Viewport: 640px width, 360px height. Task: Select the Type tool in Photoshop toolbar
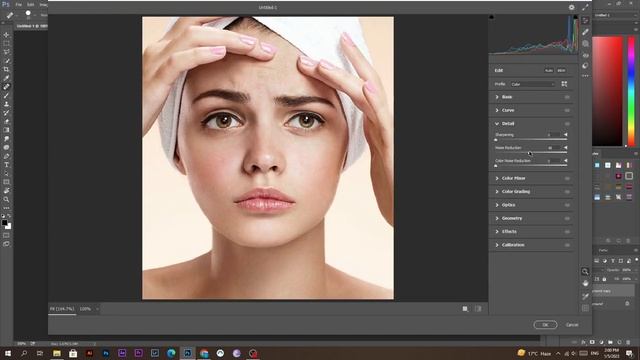[6, 165]
